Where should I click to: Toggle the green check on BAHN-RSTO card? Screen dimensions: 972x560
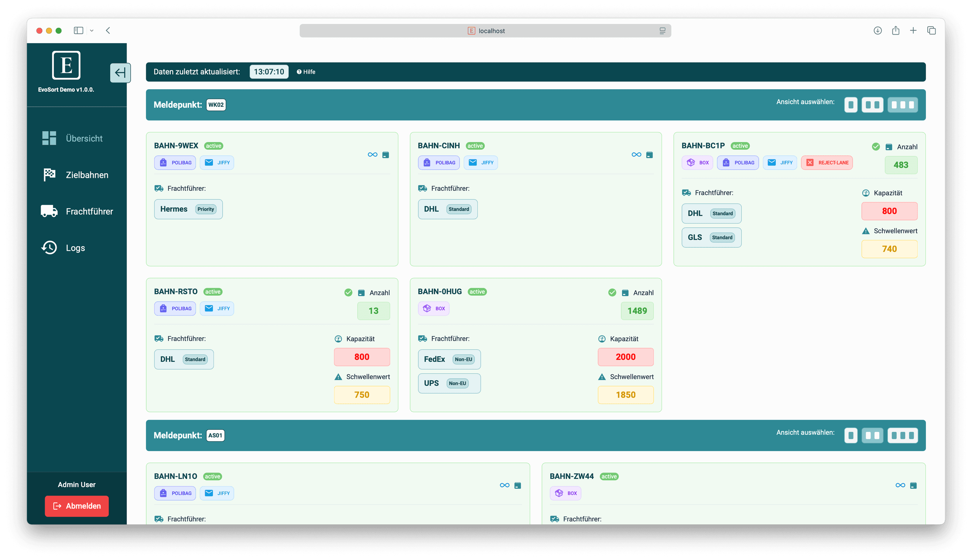(x=348, y=292)
